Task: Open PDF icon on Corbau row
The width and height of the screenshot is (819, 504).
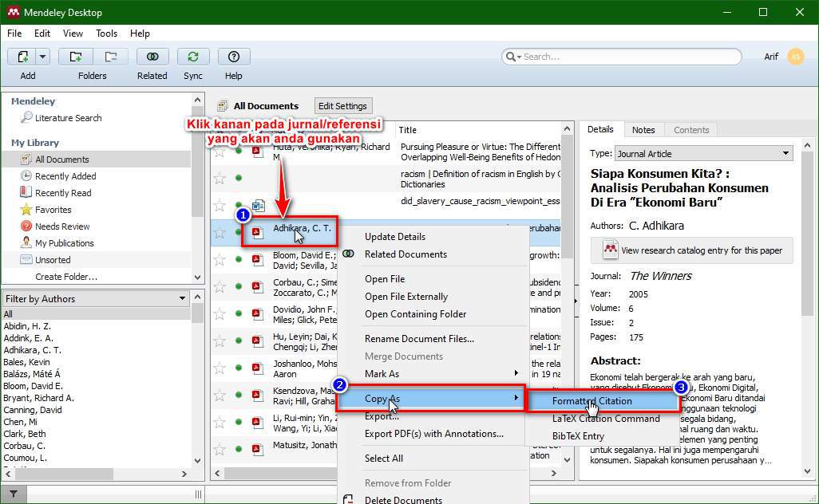Action: point(258,286)
